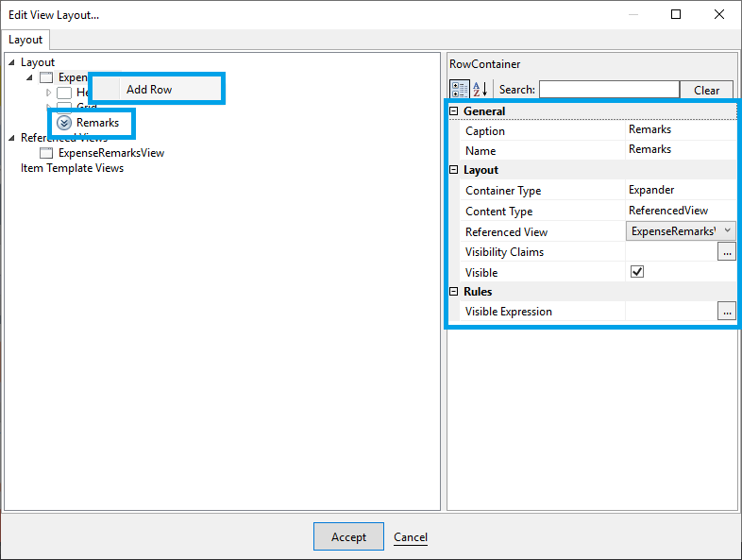Click the Layout root tree label
The width and height of the screenshot is (742, 560).
[x=38, y=62]
